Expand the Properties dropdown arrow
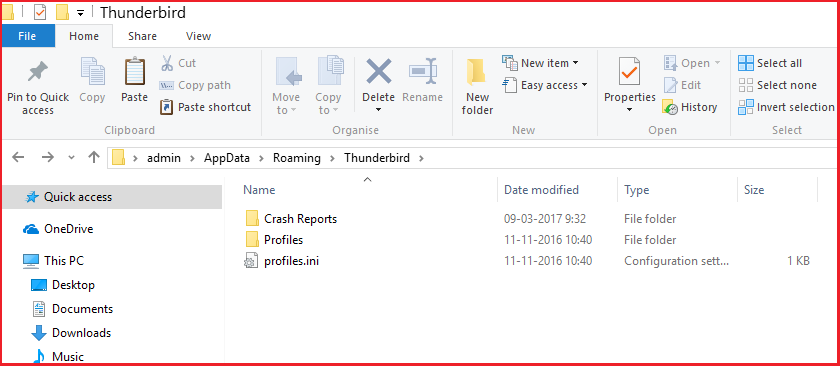The image size is (840, 366). pos(629,110)
